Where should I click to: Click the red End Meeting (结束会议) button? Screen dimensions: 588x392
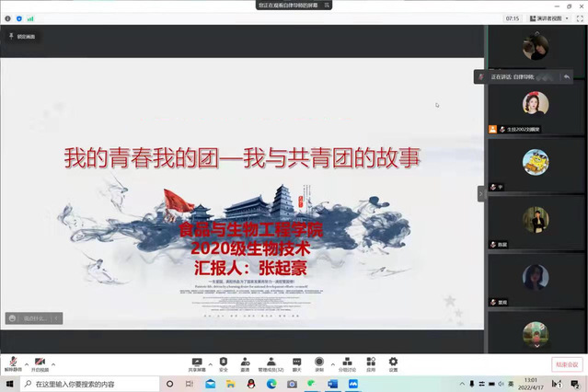(566, 364)
